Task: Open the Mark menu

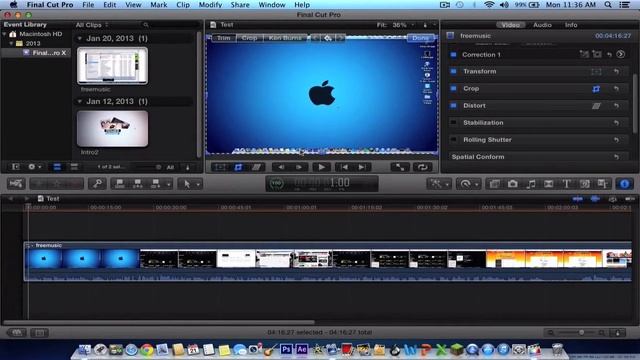Action: point(158,5)
